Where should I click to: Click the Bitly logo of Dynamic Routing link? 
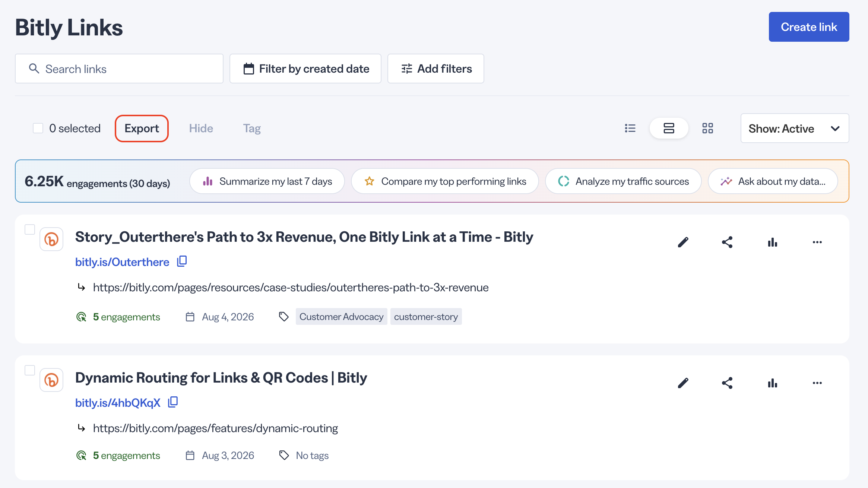point(51,380)
